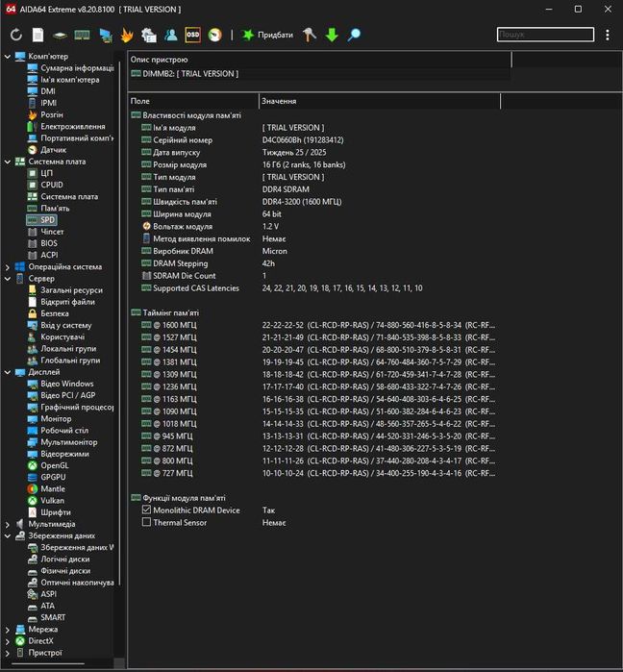Open the Шрифти fonts item
Viewport: 623px width, 672px height.
(49, 512)
